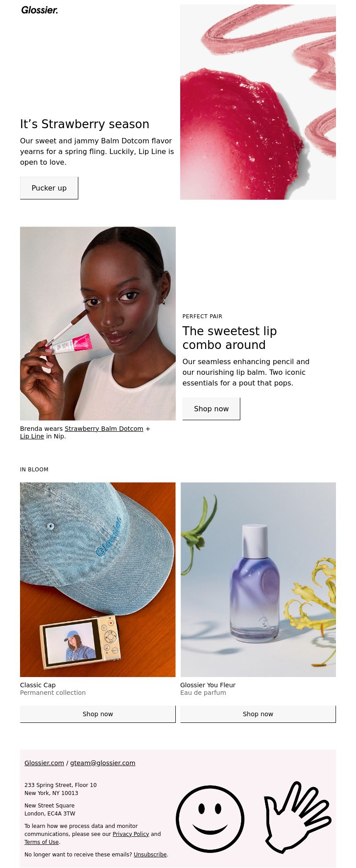
Task: Open the Strawberry Balm Dotcom link
Action: click(x=104, y=429)
